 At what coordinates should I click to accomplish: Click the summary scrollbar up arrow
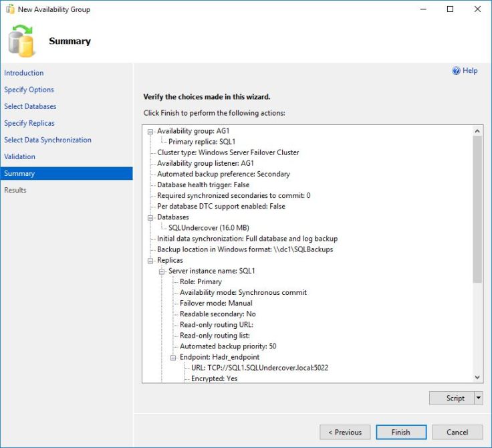[x=477, y=131]
